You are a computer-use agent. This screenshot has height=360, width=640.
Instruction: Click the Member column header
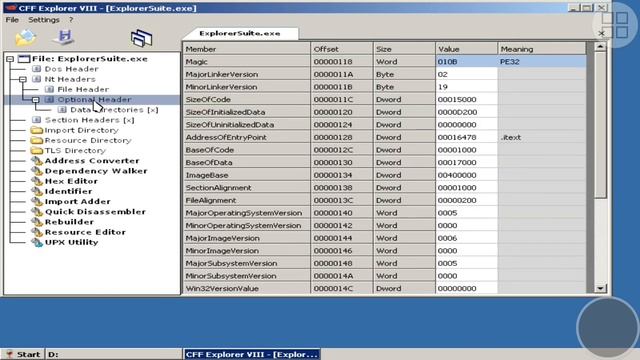click(246, 49)
